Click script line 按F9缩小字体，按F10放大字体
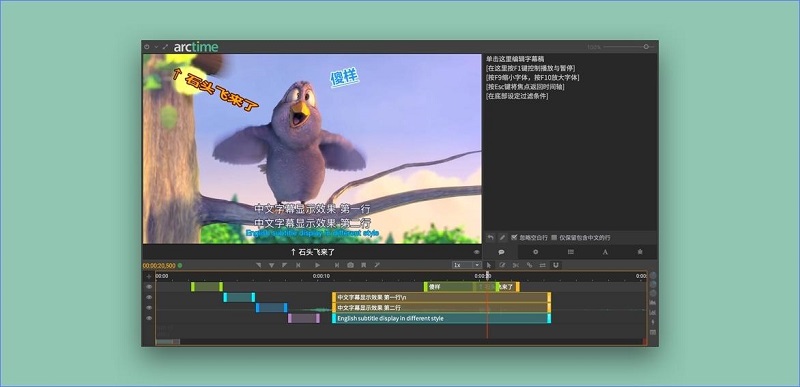This screenshot has height=387, width=800. click(x=533, y=77)
